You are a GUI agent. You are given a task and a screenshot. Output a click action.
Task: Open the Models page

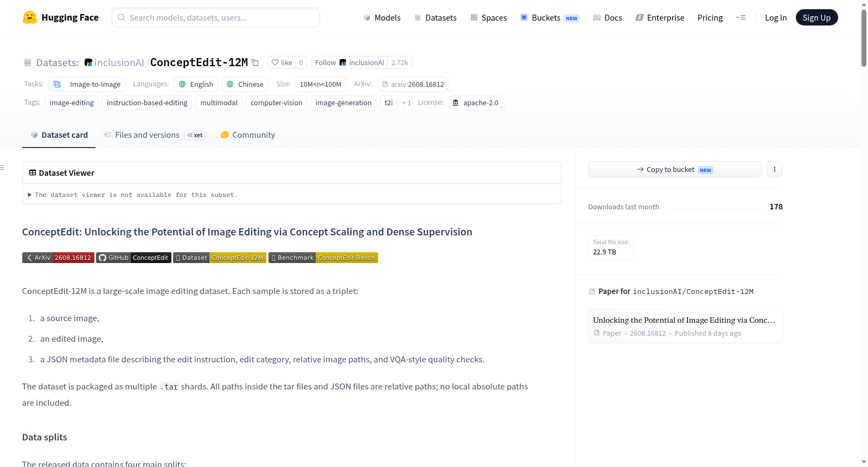click(x=382, y=17)
